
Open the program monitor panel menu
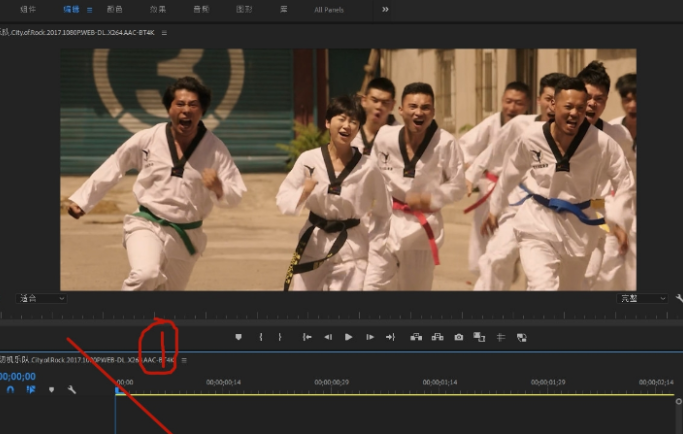[x=164, y=33]
